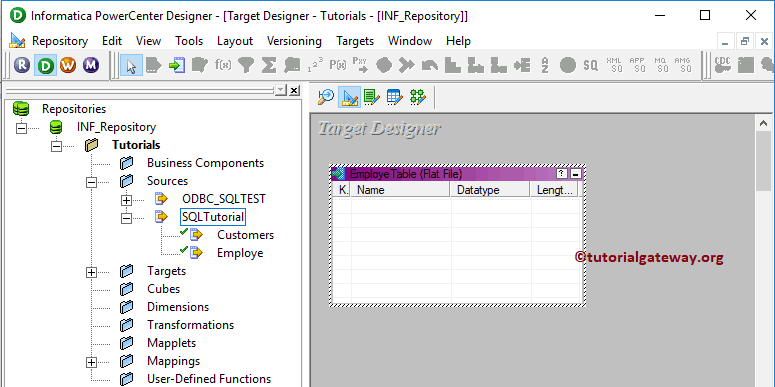
Task: Click the f(x) Expression transformation icon
Action: [223, 65]
